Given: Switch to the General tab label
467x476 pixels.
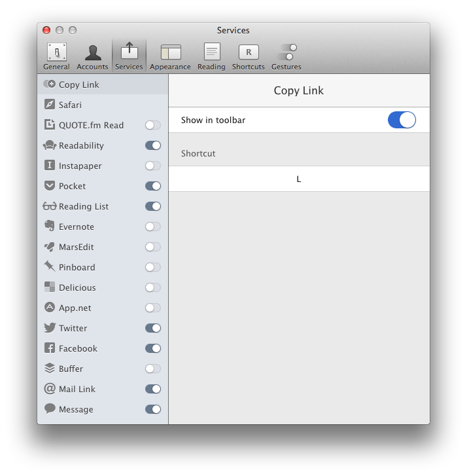Looking at the screenshot, I should tap(56, 67).
